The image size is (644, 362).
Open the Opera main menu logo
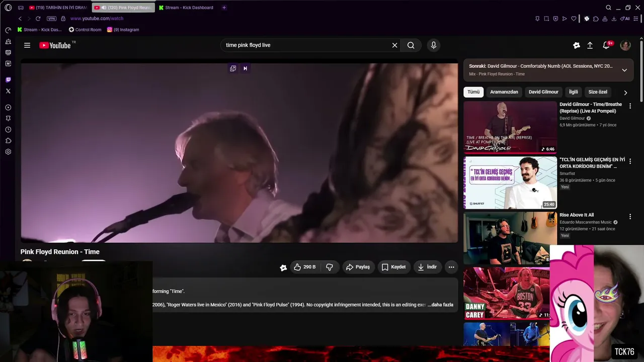pyautogui.click(x=8, y=8)
